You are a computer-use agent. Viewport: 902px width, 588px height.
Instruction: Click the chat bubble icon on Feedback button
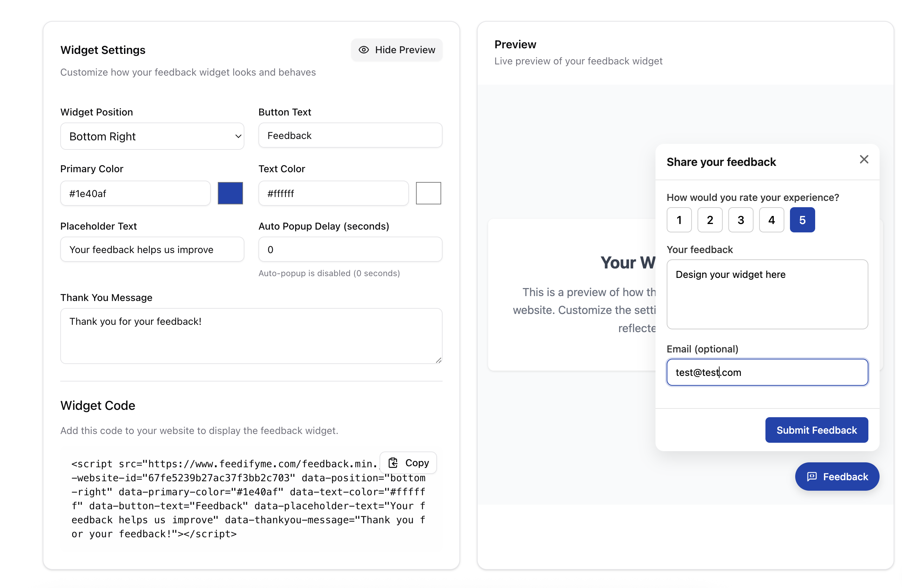[x=811, y=477]
